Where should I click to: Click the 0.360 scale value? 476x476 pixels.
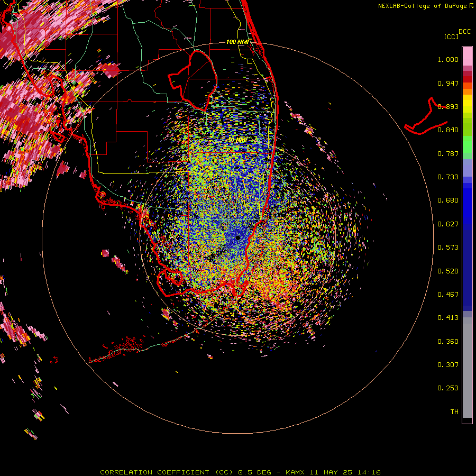[448, 342]
